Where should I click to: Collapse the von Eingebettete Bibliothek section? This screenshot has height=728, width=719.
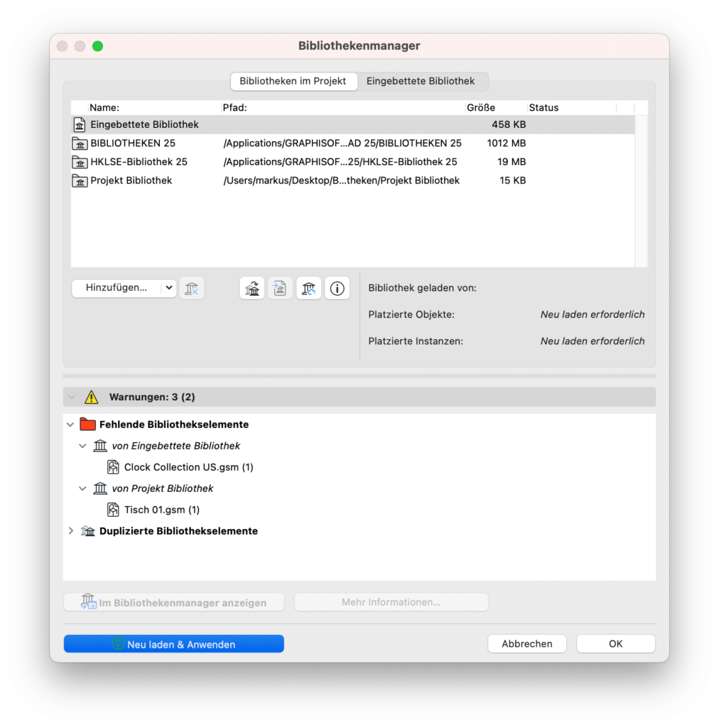[x=82, y=446]
